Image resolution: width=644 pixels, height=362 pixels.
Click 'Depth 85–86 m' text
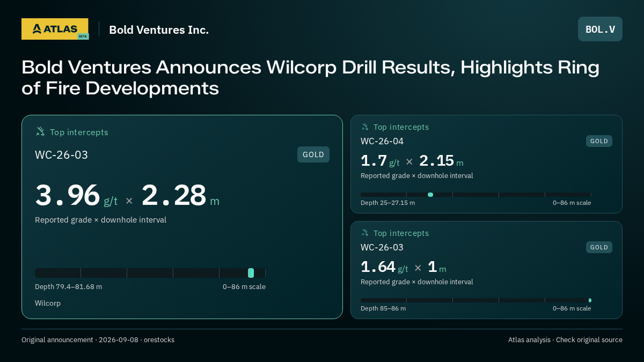tap(383, 308)
